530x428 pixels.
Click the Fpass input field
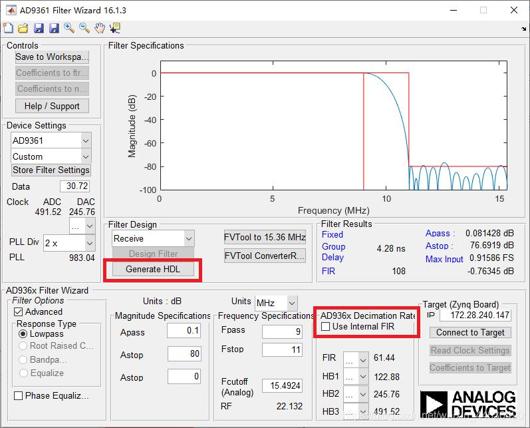coord(283,331)
